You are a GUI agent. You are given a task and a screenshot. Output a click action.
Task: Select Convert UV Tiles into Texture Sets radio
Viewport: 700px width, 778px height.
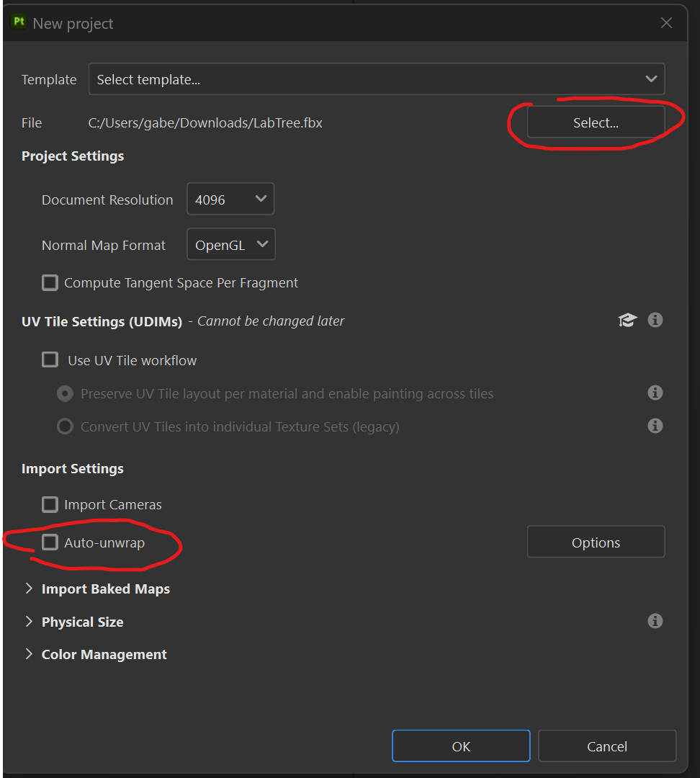tap(65, 426)
